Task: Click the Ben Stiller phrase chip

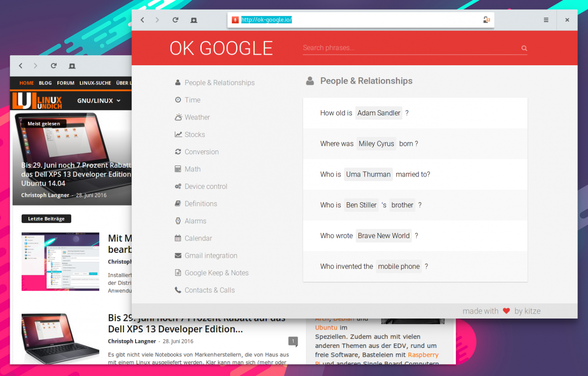Action: [x=361, y=205]
